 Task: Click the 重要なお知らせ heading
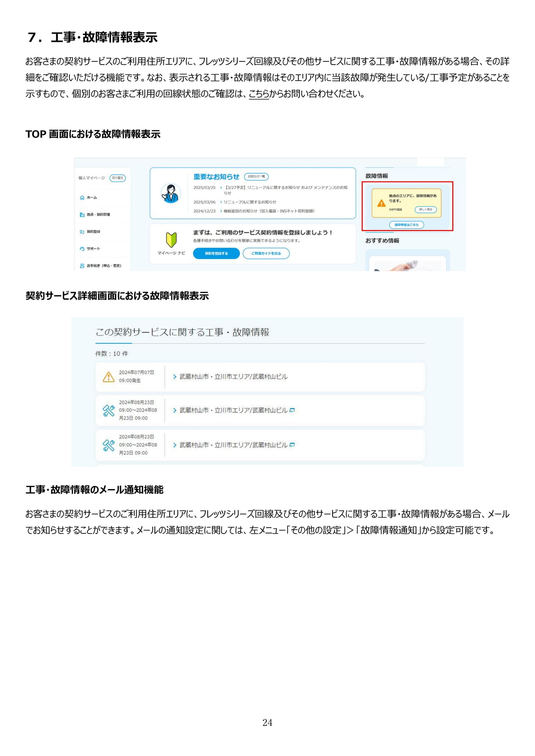216,177
